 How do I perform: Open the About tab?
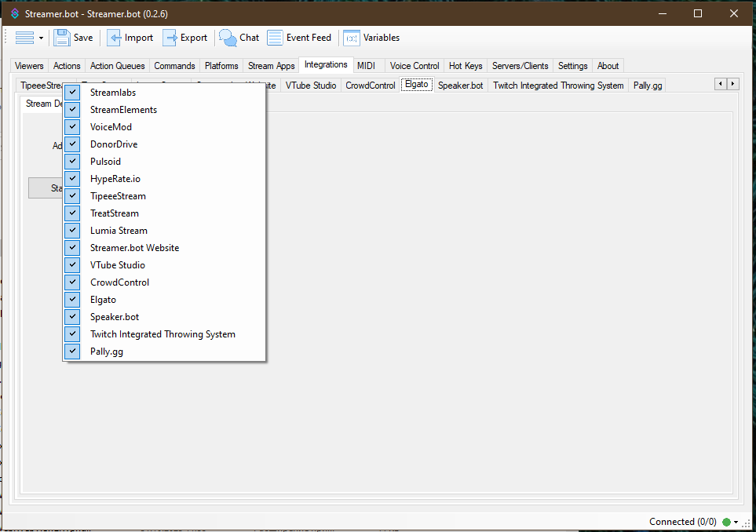coord(608,66)
